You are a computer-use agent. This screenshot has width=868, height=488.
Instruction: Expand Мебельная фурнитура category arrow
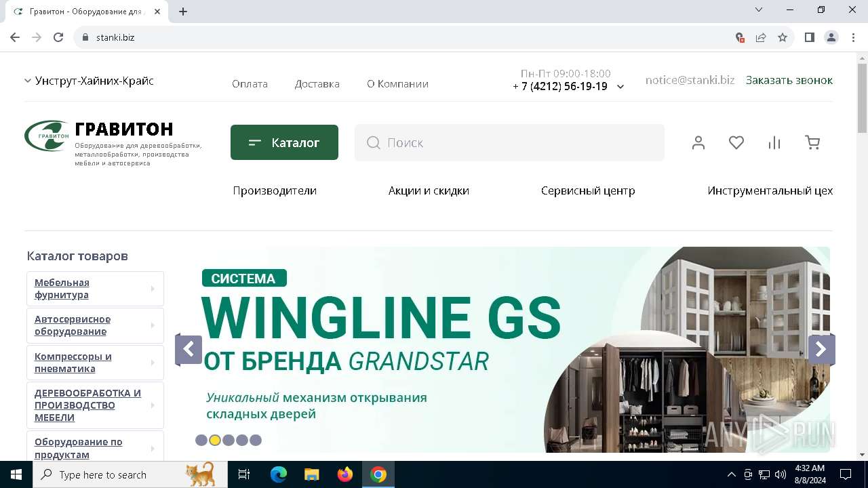(153, 289)
